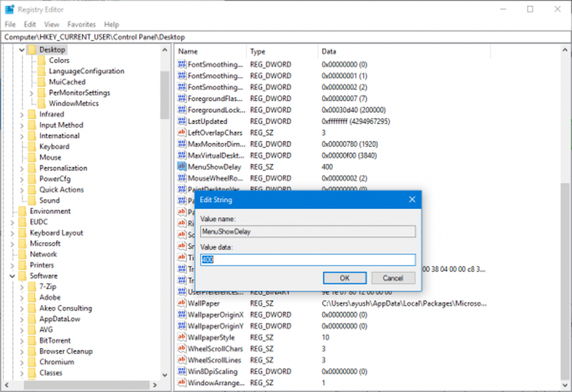Image resolution: width=572 pixels, height=392 pixels.
Task: Cancel the Edit String dialog
Action: coord(393,278)
